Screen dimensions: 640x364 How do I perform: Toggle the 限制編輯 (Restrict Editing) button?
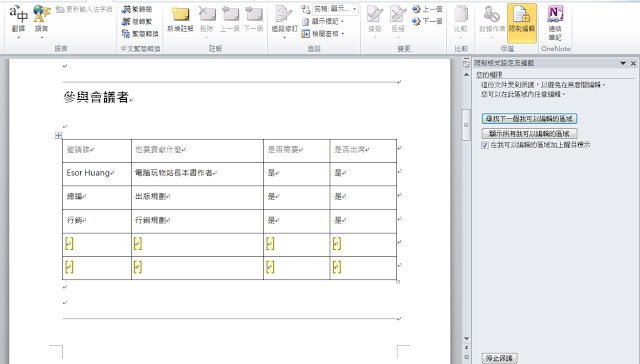point(522,23)
